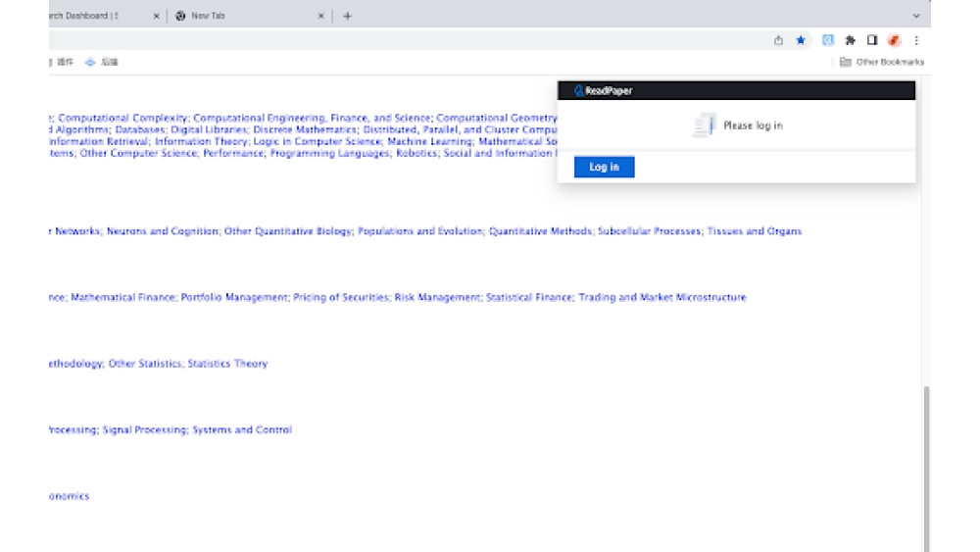This screenshot has width=980, height=552.
Task: Open the Information Theory link
Action: pyautogui.click(x=201, y=142)
